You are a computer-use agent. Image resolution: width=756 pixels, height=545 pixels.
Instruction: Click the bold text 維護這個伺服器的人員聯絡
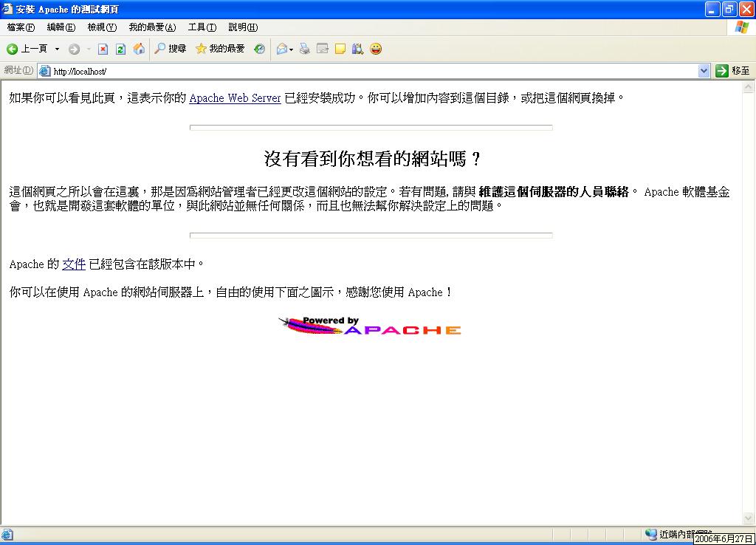click(554, 192)
